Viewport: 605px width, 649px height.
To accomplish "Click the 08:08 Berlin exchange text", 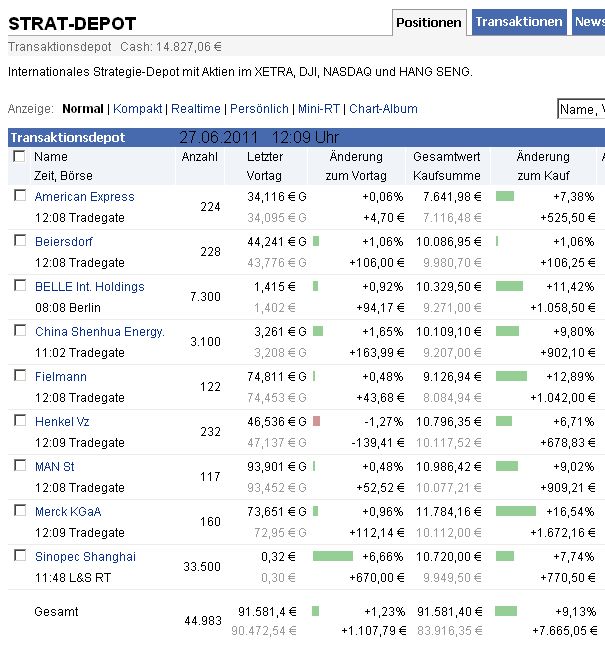I will click(x=68, y=308).
